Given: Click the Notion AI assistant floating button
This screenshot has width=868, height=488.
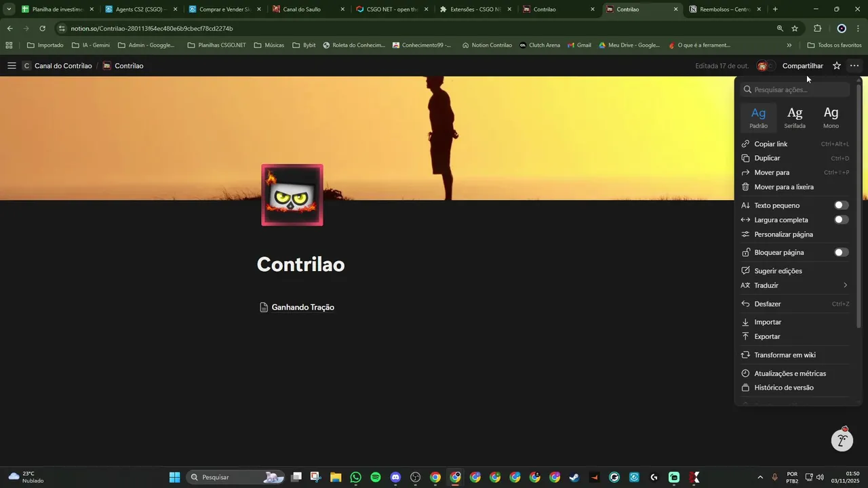Looking at the screenshot, I should tap(842, 441).
